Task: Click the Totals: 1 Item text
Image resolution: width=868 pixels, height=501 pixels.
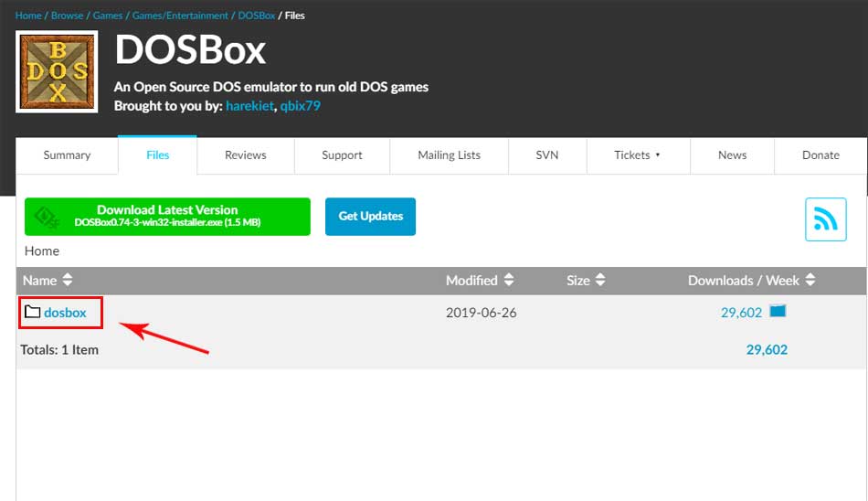Action: coord(59,350)
